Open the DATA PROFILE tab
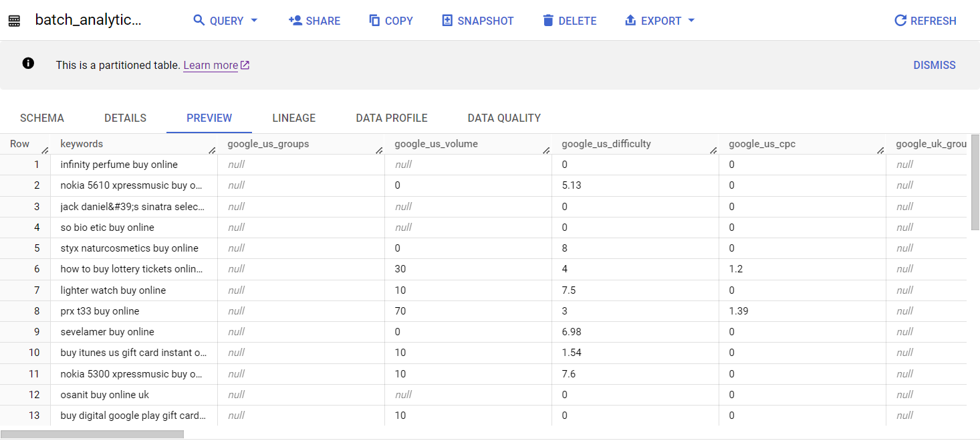980x441 pixels. [391, 118]
